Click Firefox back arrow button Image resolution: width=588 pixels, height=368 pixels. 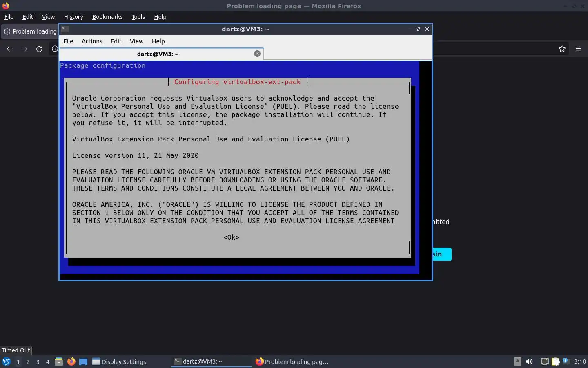pyautogui.click(x=10, y=49)
